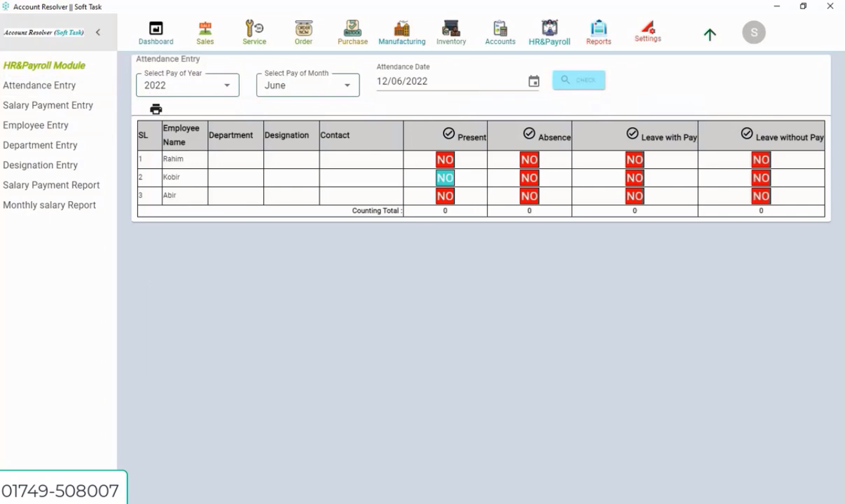Expand the Select Pay of Month dropdown

347,85
